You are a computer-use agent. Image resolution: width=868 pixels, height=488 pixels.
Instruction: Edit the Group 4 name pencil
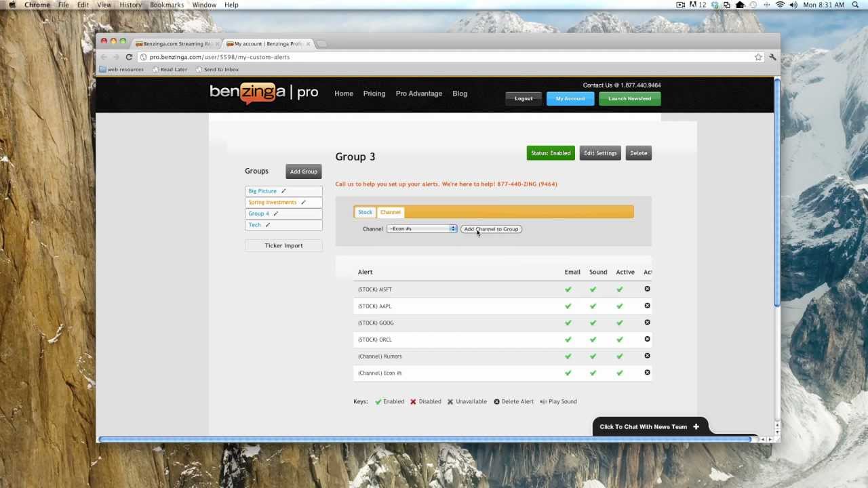(276, 213)
